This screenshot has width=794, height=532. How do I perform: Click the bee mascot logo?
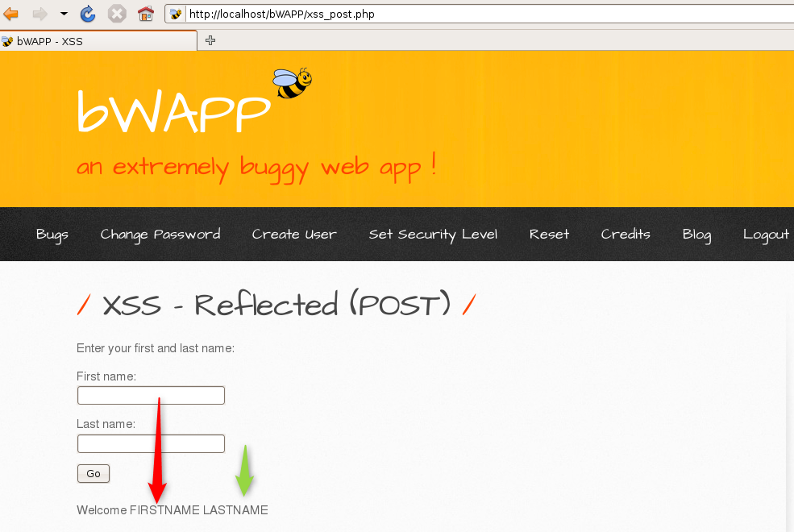[292, 82]
